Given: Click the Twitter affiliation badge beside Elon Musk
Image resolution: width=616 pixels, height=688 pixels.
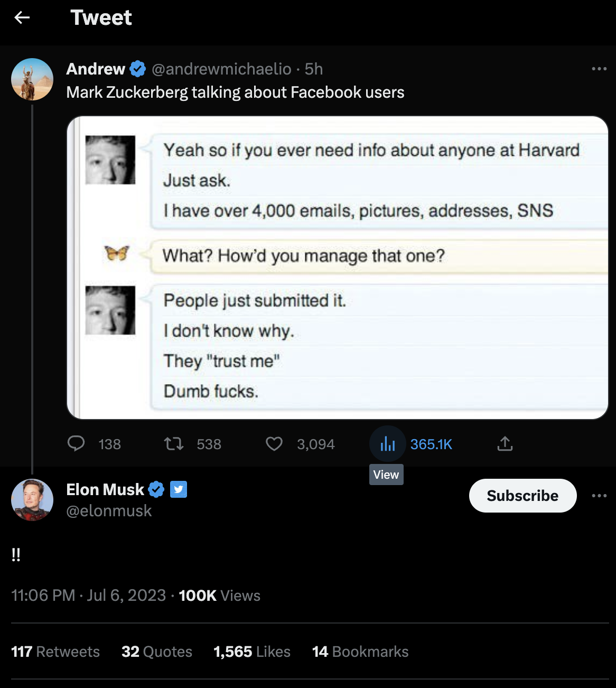Looking at the screenshot, I should coord(179,490).
